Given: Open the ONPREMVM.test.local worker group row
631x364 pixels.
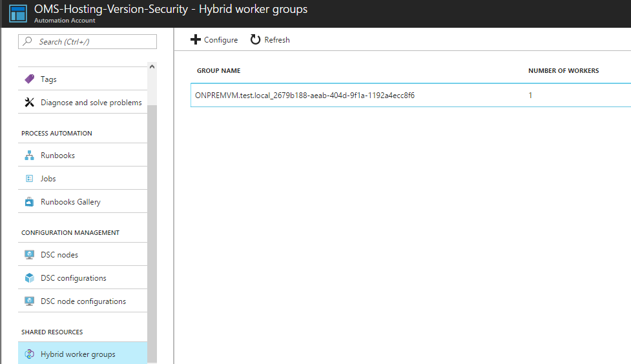Looking at the screenshot, I should click(x=305, y=96).
